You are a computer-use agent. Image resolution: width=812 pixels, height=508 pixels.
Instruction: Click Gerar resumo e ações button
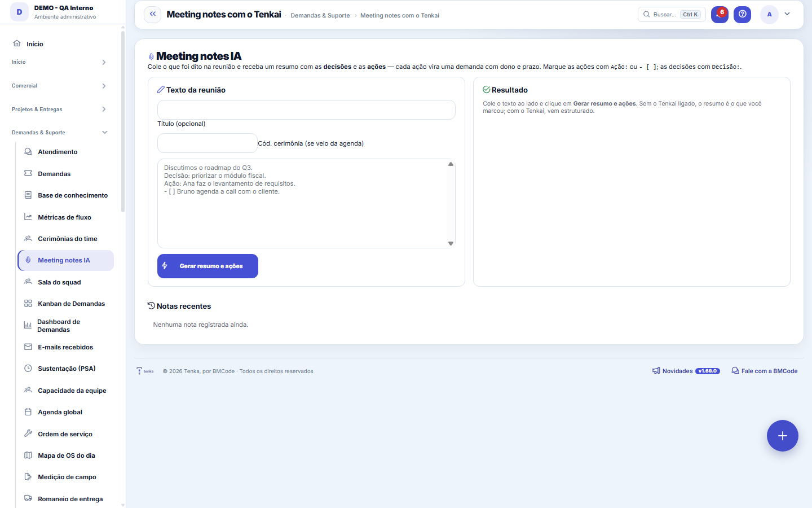pyautogui.click(x=208, y=266)
